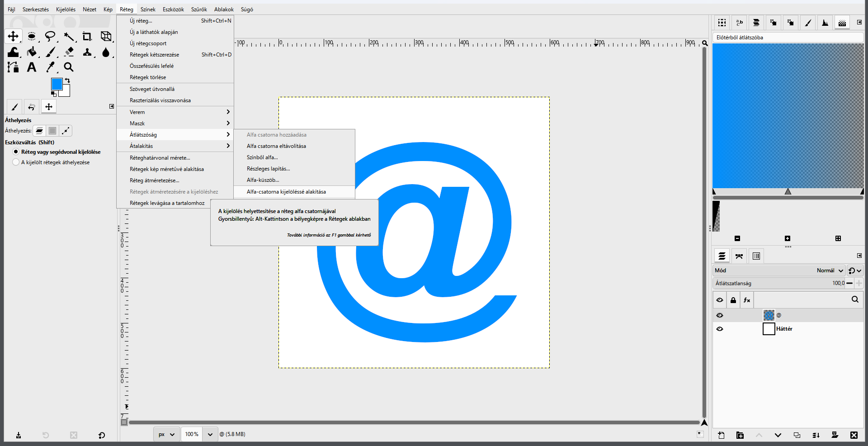Select the Ellipse select tool
This screenshot has width=868, height=446.
[32, 36]
